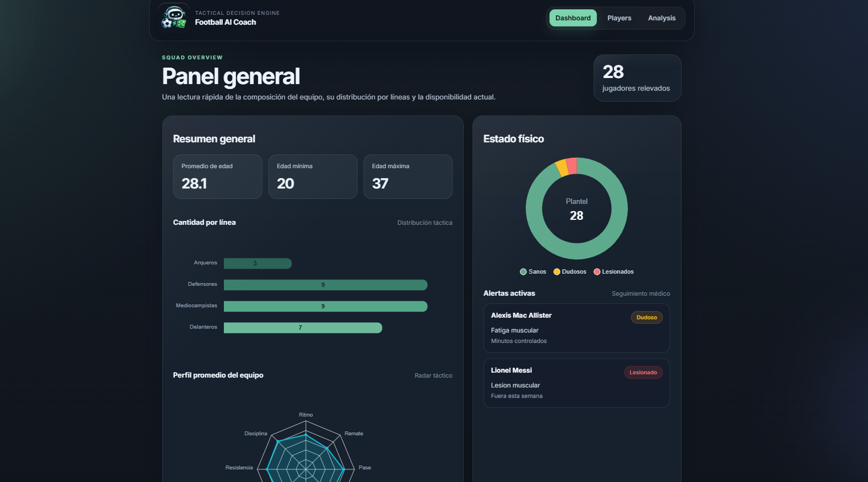Click the Estado físico heading

click(513, 139)
